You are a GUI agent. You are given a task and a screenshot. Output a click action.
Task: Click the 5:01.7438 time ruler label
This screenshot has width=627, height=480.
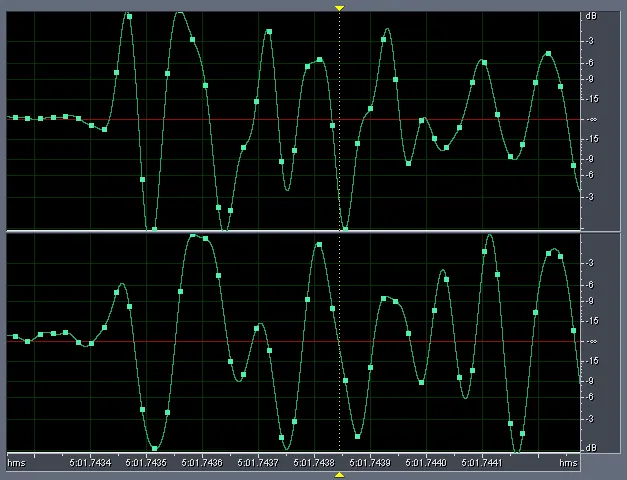coord(314,463)
